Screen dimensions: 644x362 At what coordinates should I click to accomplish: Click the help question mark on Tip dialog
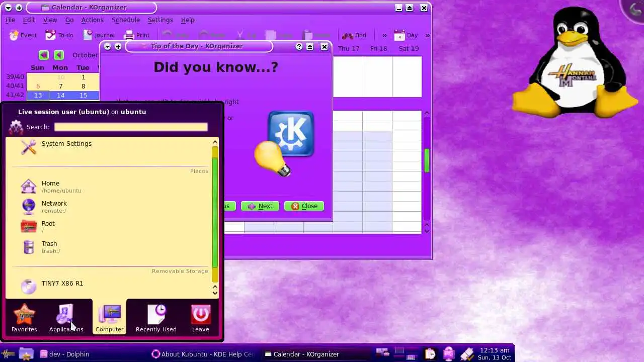(x=299, y=46)
